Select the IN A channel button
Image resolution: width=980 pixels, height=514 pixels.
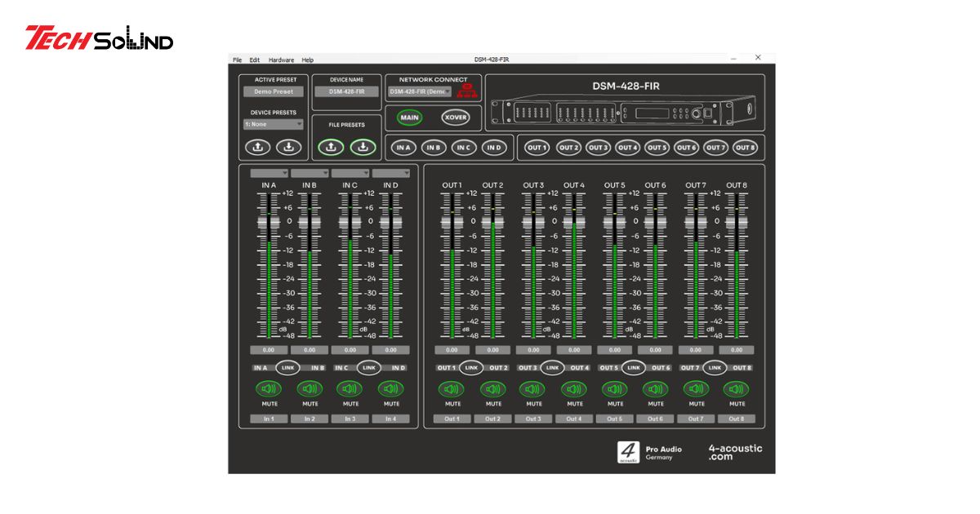click(x=403, y=148)
